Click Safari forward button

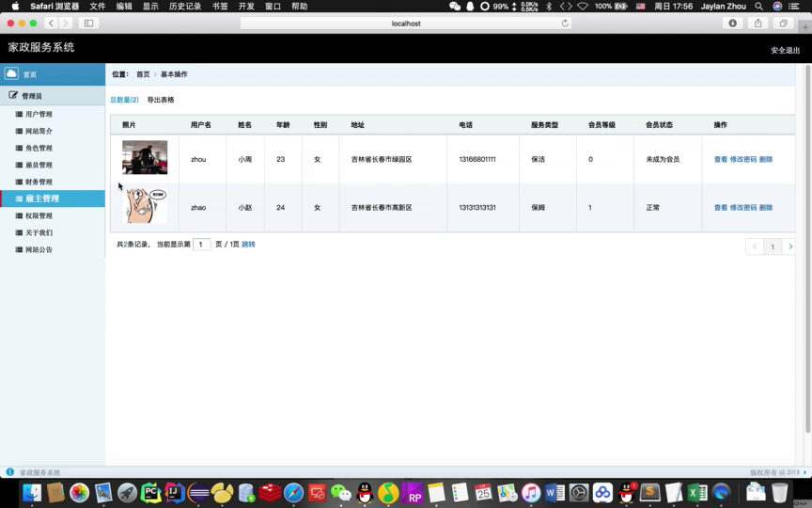(x=65, y=23)
